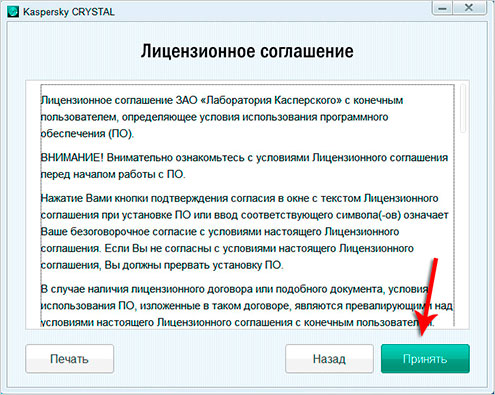Click the paragraph starting 'ВНИМАНИЕ! Внимательно ознакомьтесь'
This screenshot has width=495, height=395.
pos(244,166)
